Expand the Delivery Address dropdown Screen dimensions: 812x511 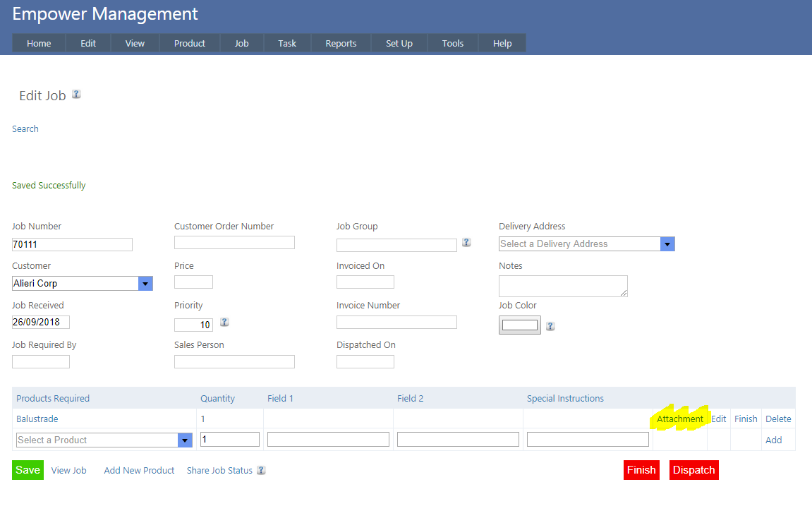tap(667, 244)
